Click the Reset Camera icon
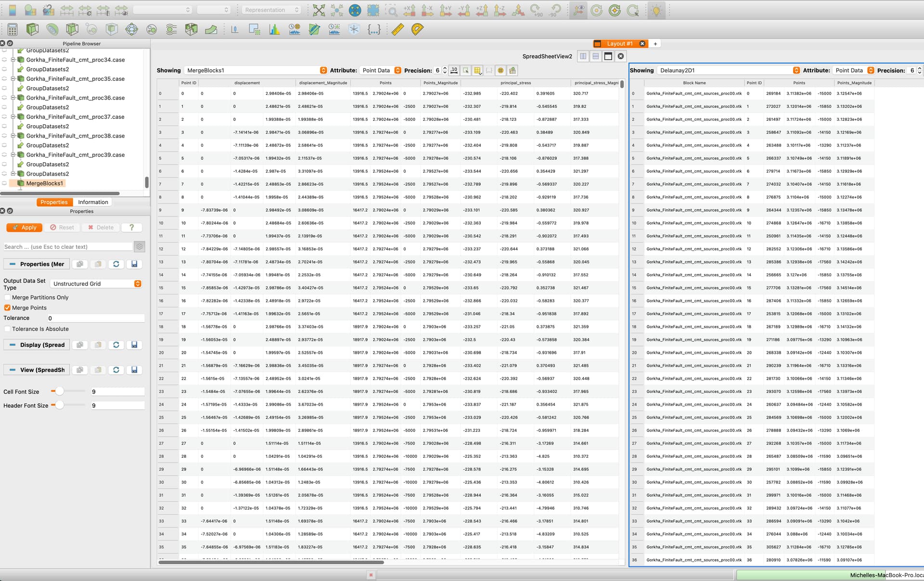This screenshot has height=581, width=924. click(x=319, y=10)
